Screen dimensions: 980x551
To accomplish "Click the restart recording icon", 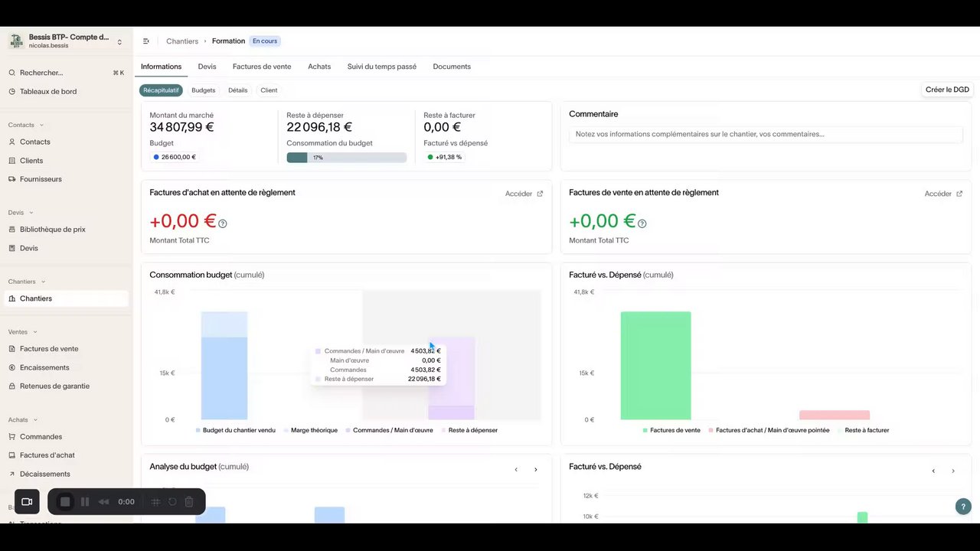I will (x=172, y=502).
